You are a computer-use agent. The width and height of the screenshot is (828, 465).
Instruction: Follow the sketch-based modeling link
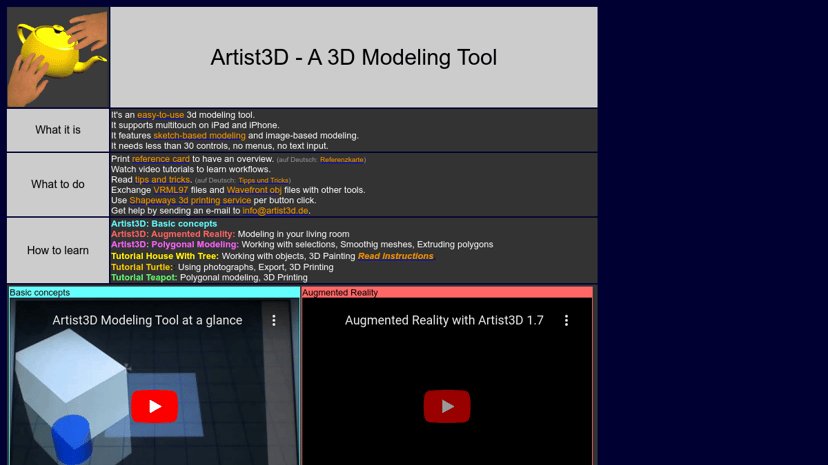[x=199, y=136]
